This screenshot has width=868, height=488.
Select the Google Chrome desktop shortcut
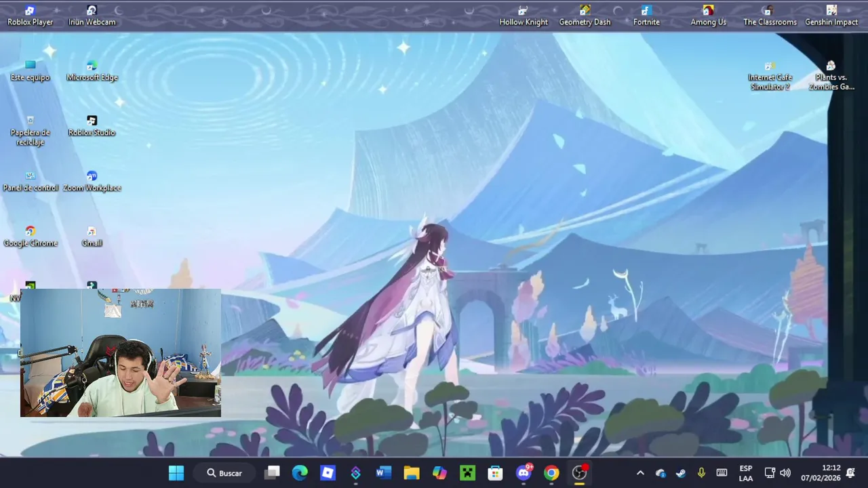[x=30, y=237]
